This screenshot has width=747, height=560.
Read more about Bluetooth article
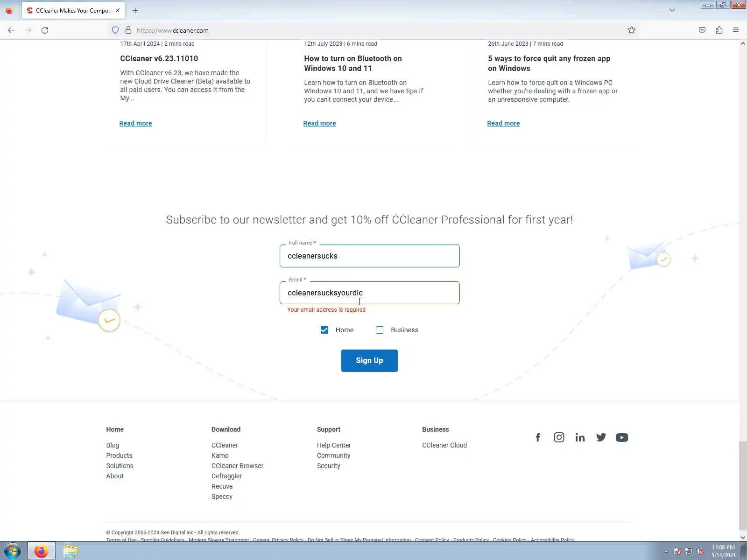point(319,123)
